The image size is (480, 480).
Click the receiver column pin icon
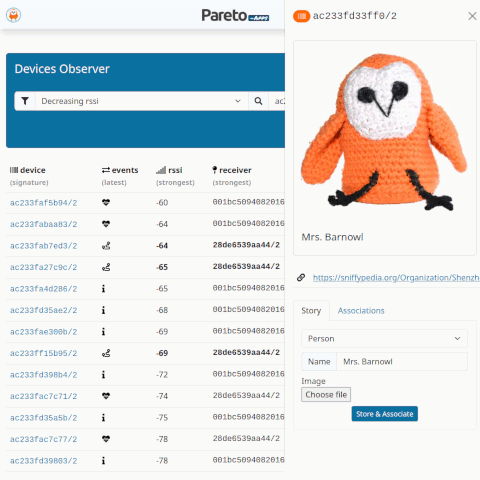pos(215,170)
